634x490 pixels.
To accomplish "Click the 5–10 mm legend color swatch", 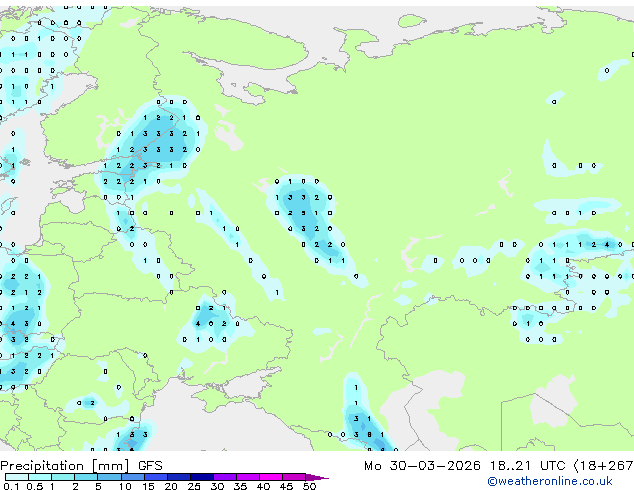I will point(109,477).
